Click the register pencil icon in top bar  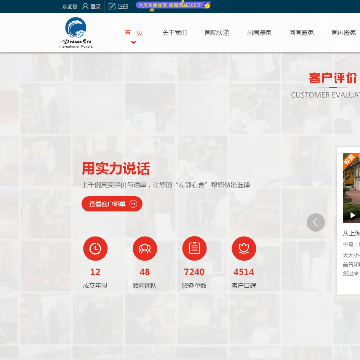[x=112, y=6]
